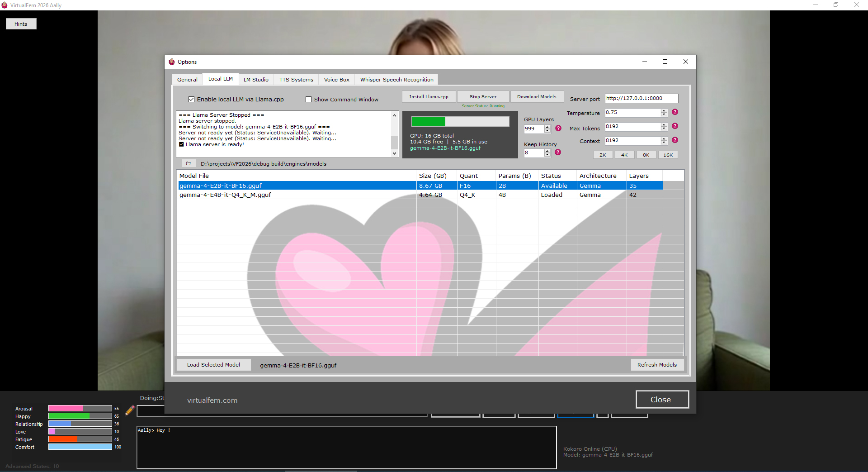
Task: Increase the GPU Layers spinner value
Action: 547,127
